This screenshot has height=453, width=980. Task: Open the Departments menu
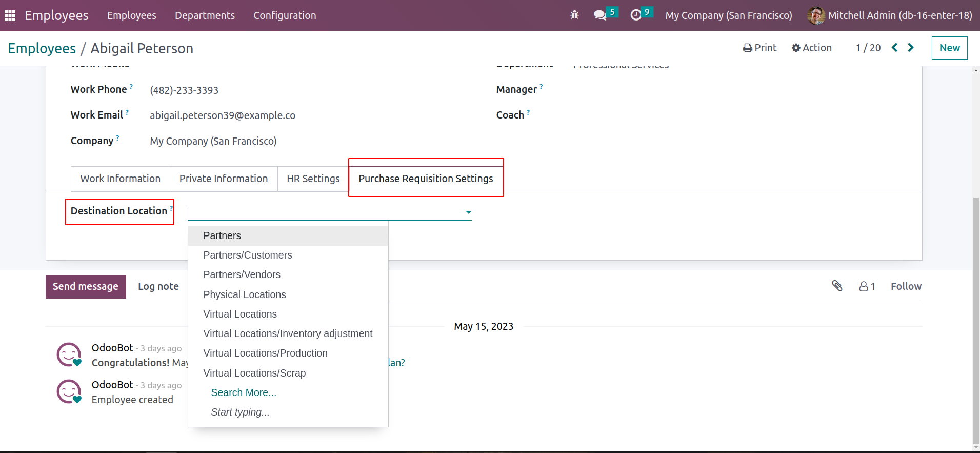tap(205, 15)
